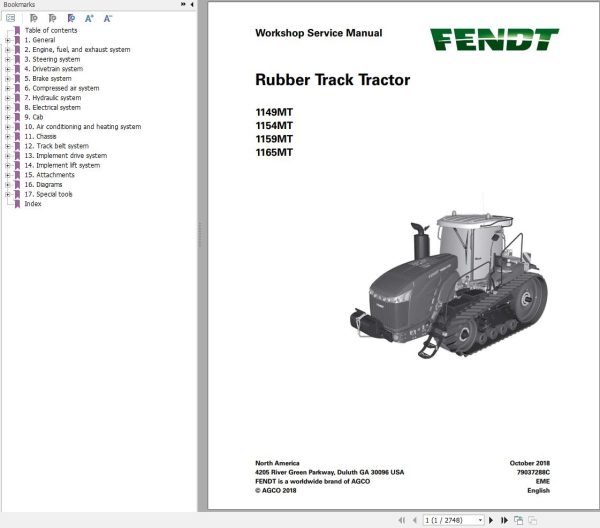Open the 'Table of contents' bookmark
The width and height of the screenshot is (600, 528).
click(51, 30)
